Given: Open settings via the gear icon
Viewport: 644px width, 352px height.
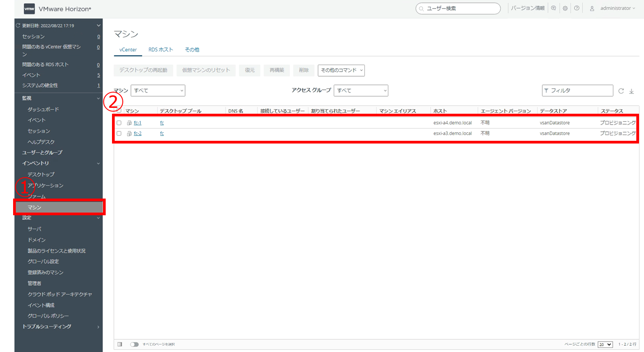Looking at the screenshot, I should coord(565,8).
